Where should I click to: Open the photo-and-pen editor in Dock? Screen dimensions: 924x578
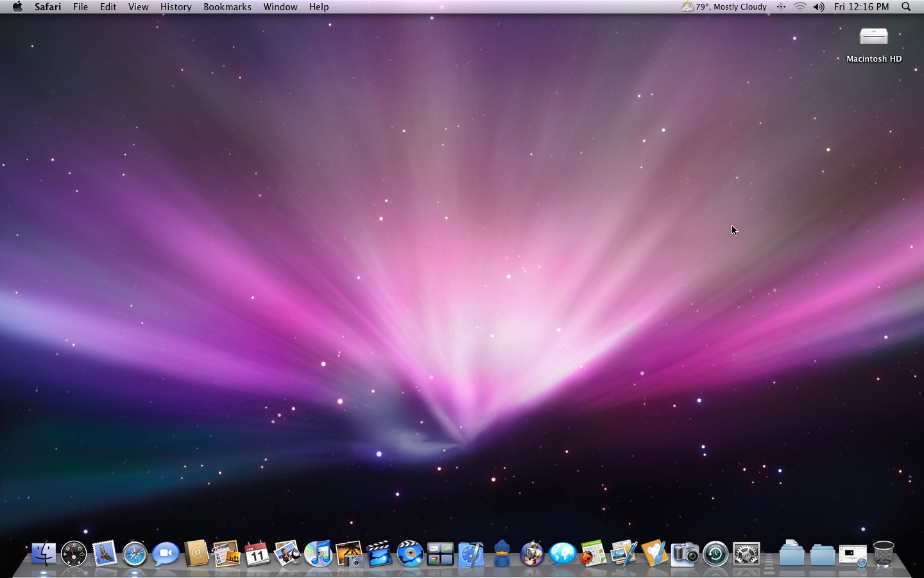pyautogui.click(x=624, y=554)
